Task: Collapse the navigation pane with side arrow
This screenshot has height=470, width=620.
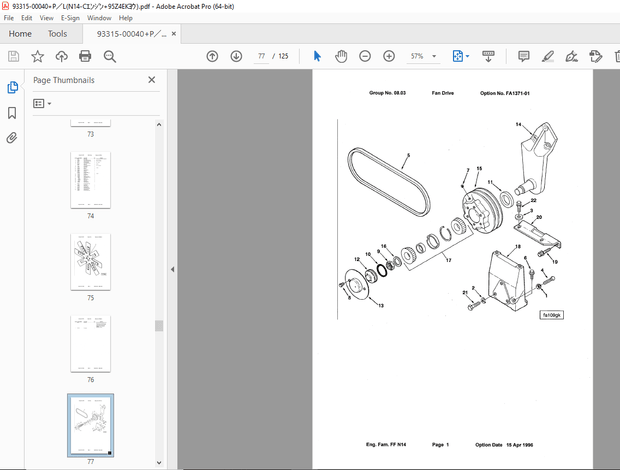Action: (x=172, y=269)
